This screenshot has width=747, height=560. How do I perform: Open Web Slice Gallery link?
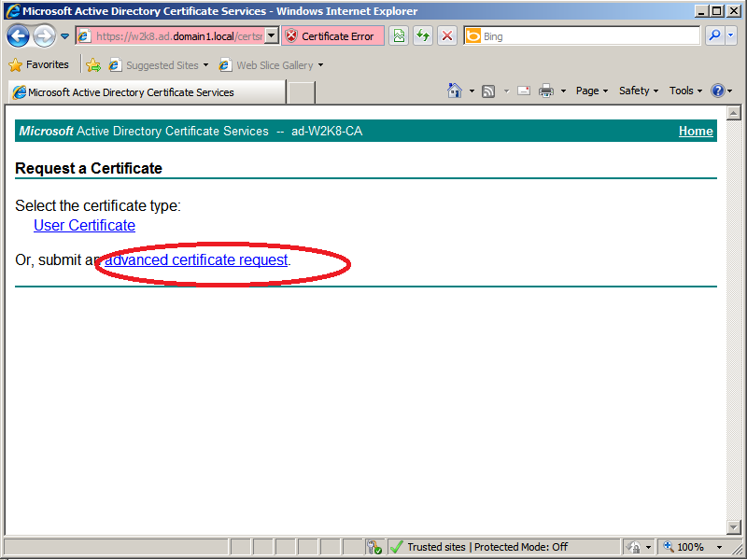click(266, 65)
